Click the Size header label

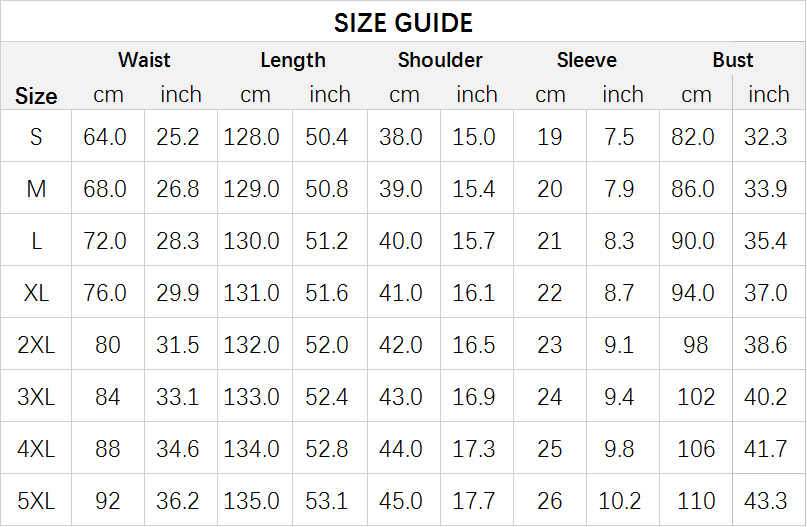[36, 96]
